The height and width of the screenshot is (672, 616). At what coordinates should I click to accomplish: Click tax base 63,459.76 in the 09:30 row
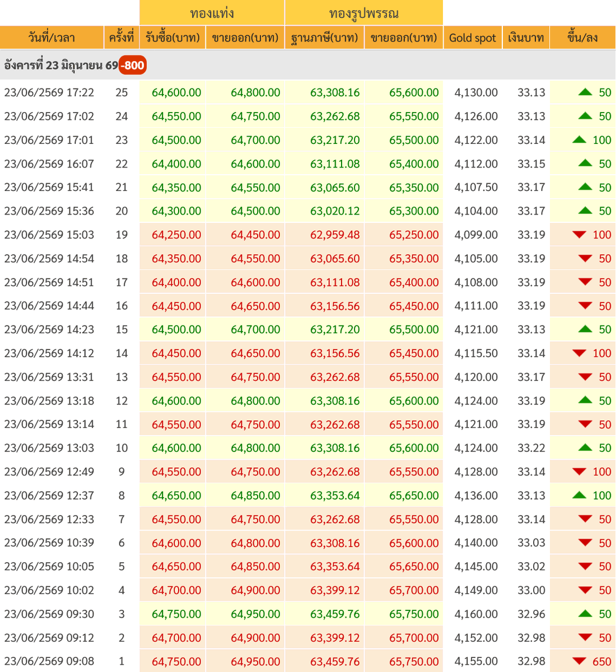pyautogui.click(x=335, y=614)
